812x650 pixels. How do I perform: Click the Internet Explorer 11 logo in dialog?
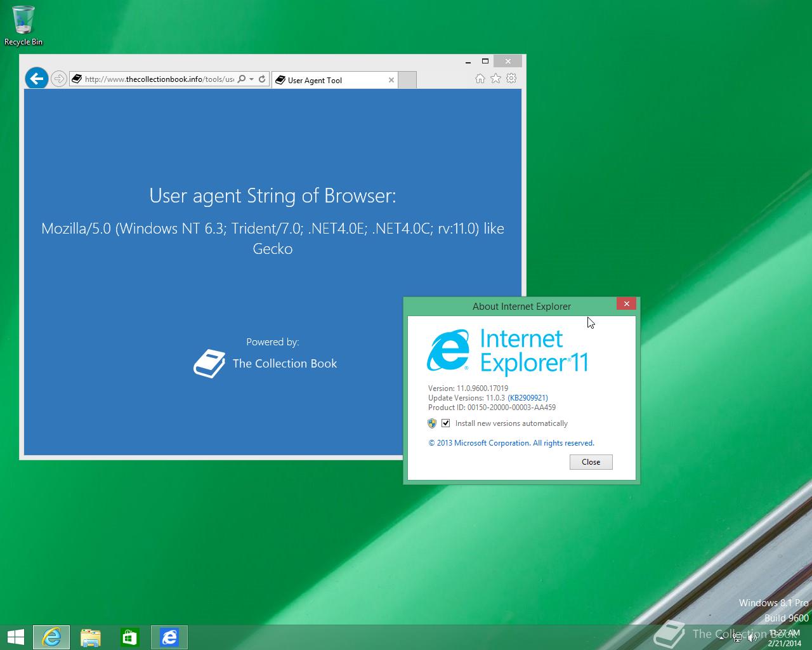click(x=508, y=351)
